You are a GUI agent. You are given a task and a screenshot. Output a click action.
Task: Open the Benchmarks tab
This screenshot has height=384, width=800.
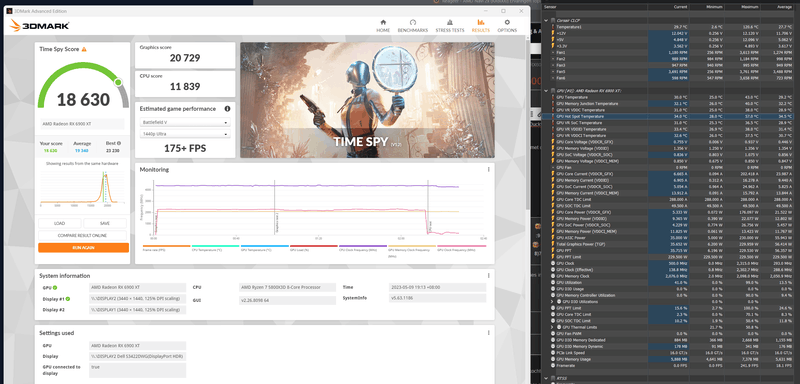click(413, 26)
